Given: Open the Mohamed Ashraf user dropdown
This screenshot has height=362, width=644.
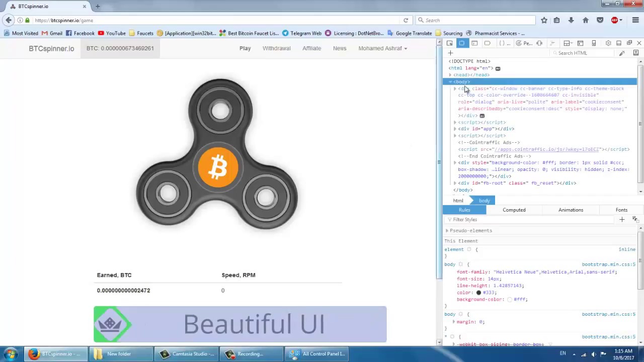Looking at the screenshot, I should (x=383, y=48).
